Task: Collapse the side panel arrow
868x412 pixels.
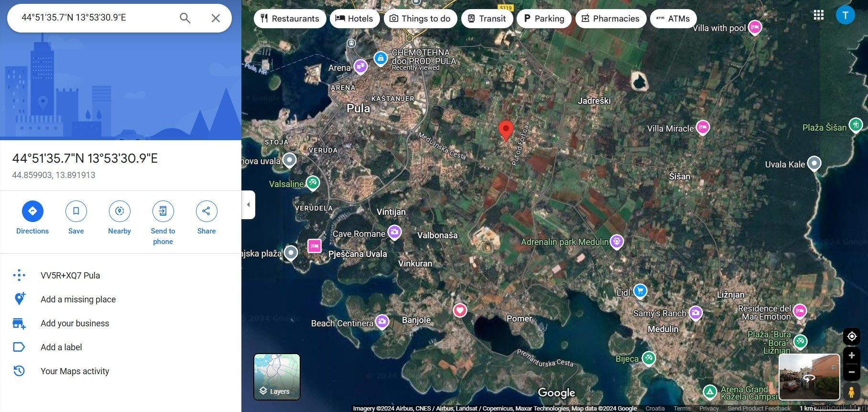Action: [248, 205]
